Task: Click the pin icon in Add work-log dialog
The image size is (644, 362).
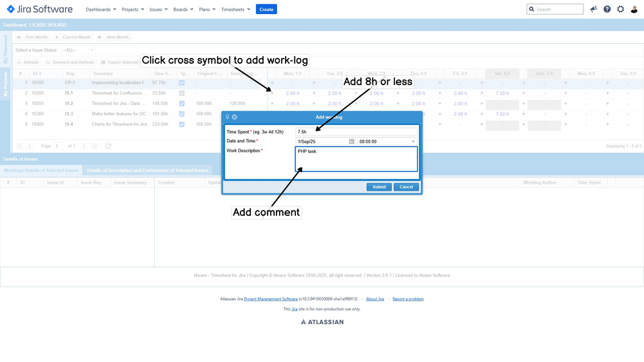Action: pyautogui.click(x=227, y=117)
